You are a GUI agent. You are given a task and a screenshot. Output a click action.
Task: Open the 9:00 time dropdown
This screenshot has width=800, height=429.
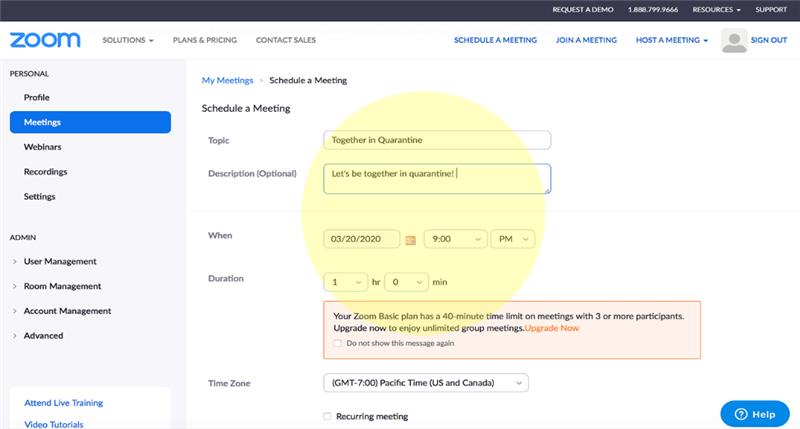click(x=455, y=239)
